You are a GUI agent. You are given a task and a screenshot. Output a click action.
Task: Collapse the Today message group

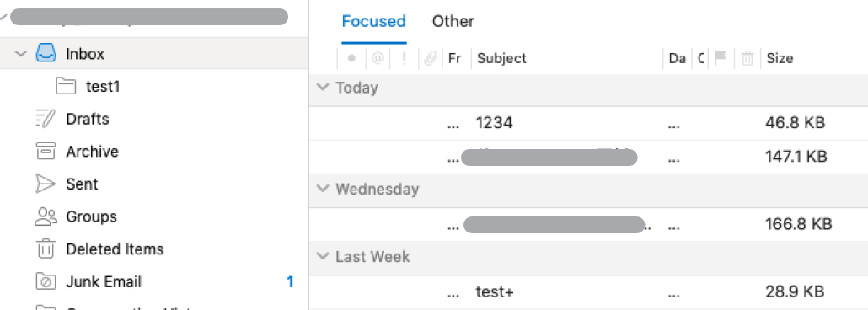tap(322, 88)
